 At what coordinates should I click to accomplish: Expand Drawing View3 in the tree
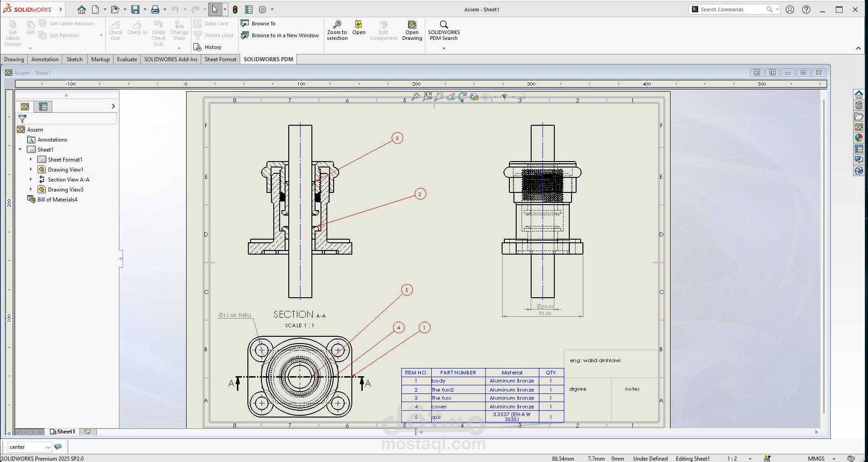31,189
